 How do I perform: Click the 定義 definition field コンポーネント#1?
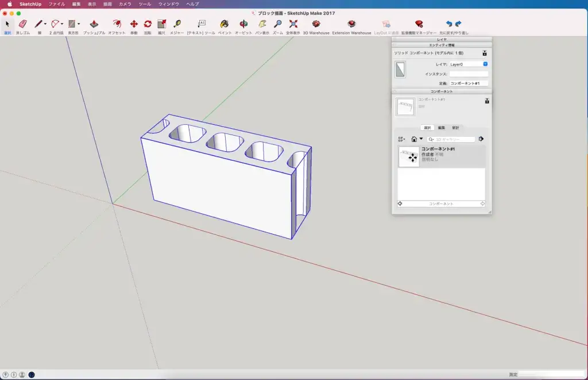tap(469, 83)
